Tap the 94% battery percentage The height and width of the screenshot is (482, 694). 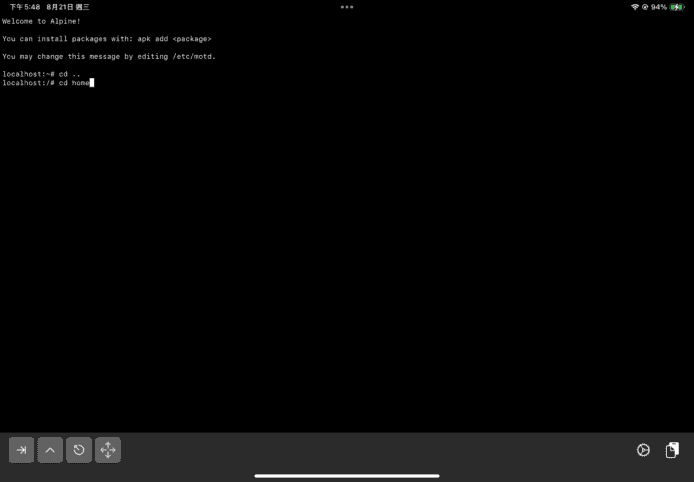point(658,6)
